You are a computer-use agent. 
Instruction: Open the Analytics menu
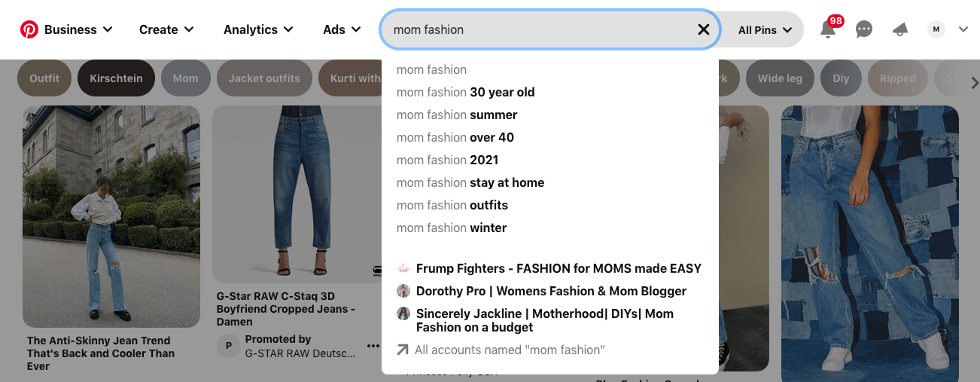click(x=258, y=29)
